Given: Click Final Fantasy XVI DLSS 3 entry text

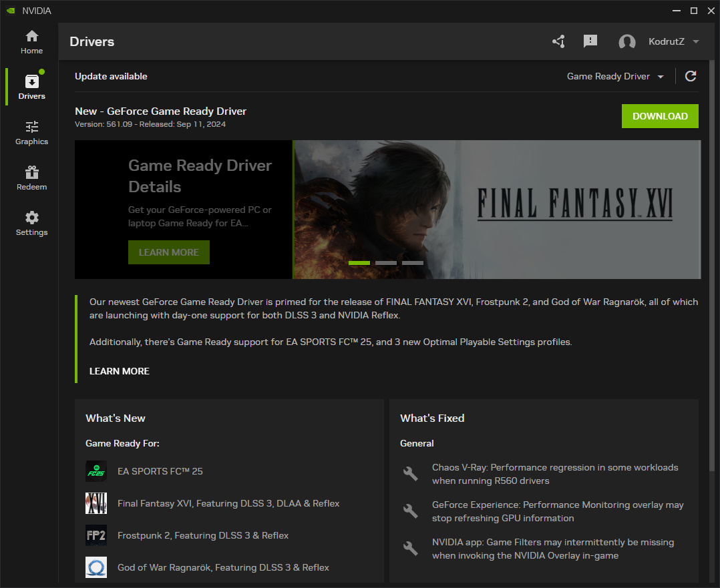Looking at the screenshot, I should 228,503.
